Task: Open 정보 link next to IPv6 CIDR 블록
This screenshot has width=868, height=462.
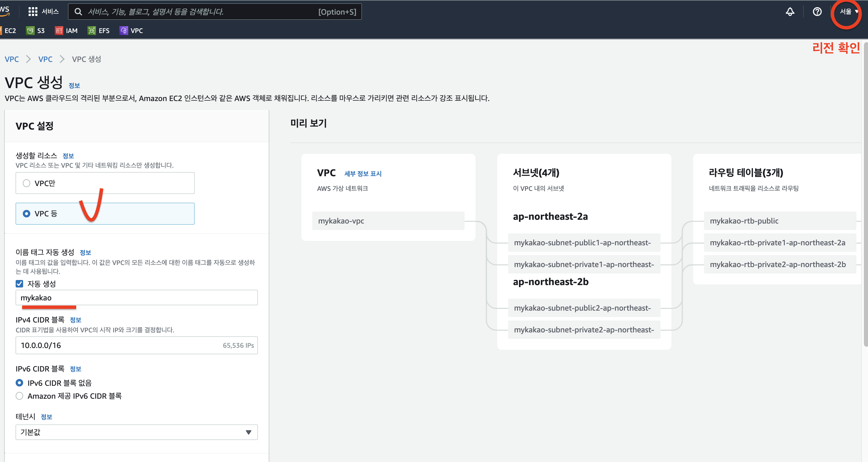Action: pos(76,369)
